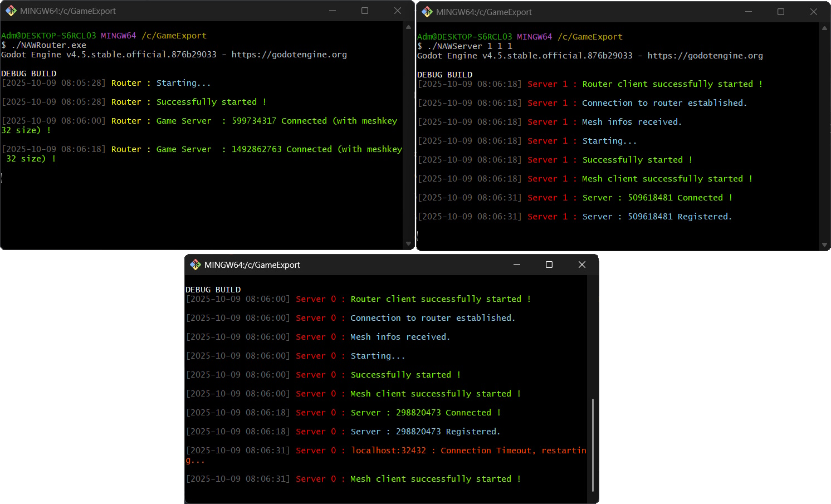Click the Git Bash icon of the Server 0 terminal

(195, 265)
